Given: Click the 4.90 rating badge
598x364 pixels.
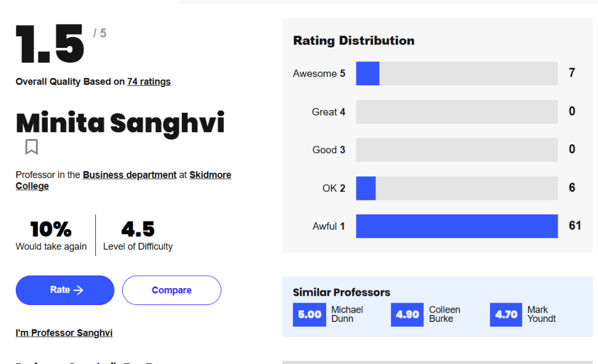Looking at the screenshot, I should point(407,314).
